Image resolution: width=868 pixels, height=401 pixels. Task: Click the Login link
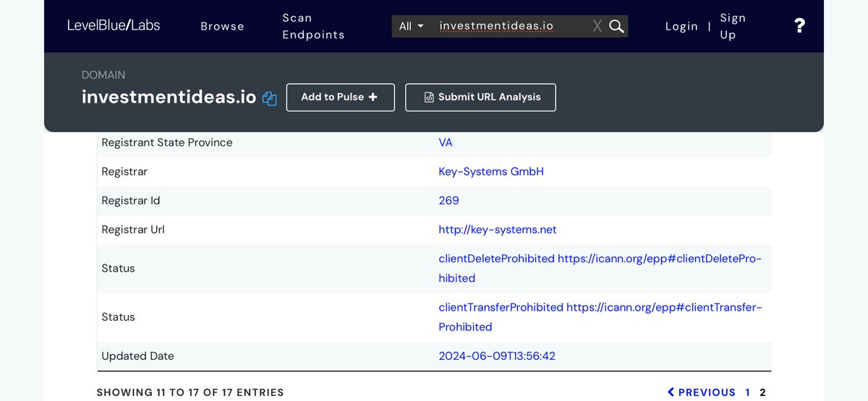pyautogui.click(x=681, y=27)
